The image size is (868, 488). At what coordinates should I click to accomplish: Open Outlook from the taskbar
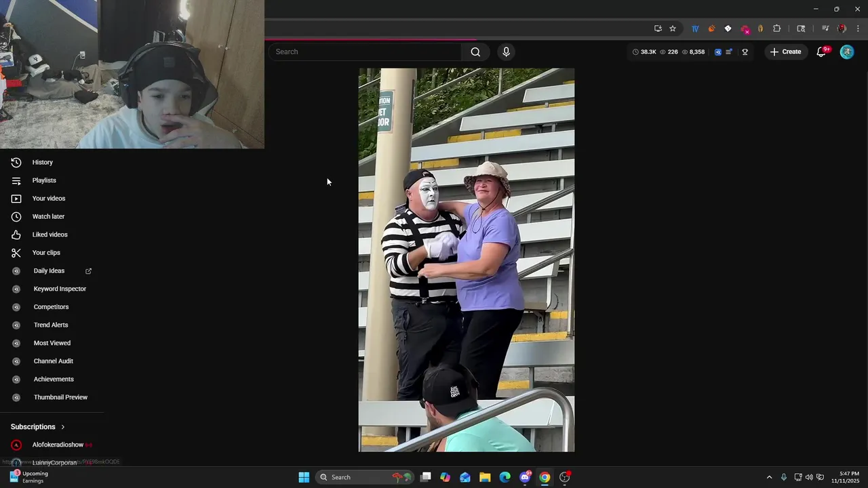click(x=465, y=477)
